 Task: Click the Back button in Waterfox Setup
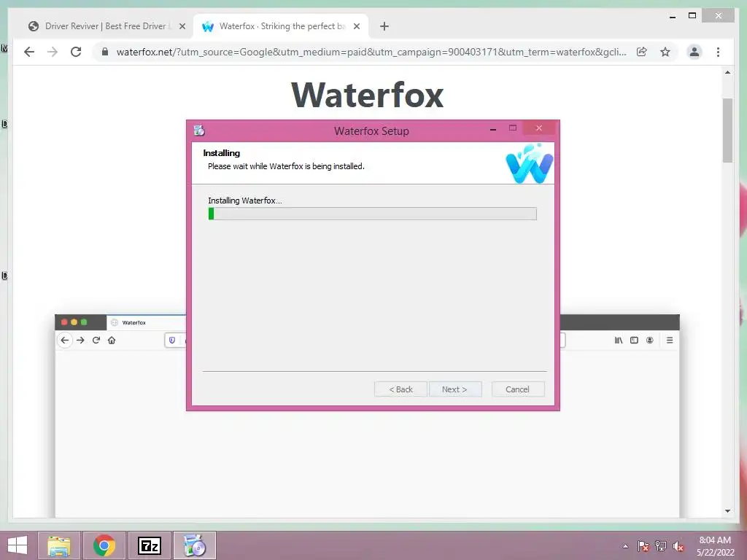click(400, 389)
